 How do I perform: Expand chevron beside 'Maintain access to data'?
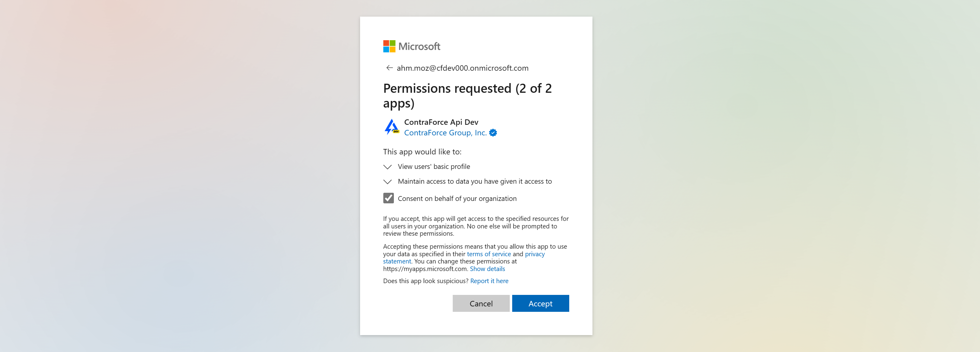point(387,182)
